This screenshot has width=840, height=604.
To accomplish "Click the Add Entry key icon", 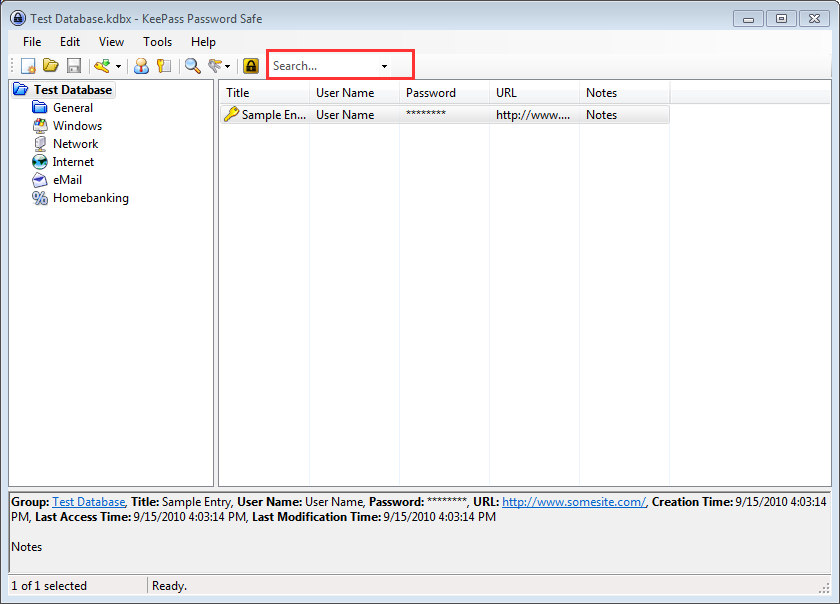I will coord(102,66).
